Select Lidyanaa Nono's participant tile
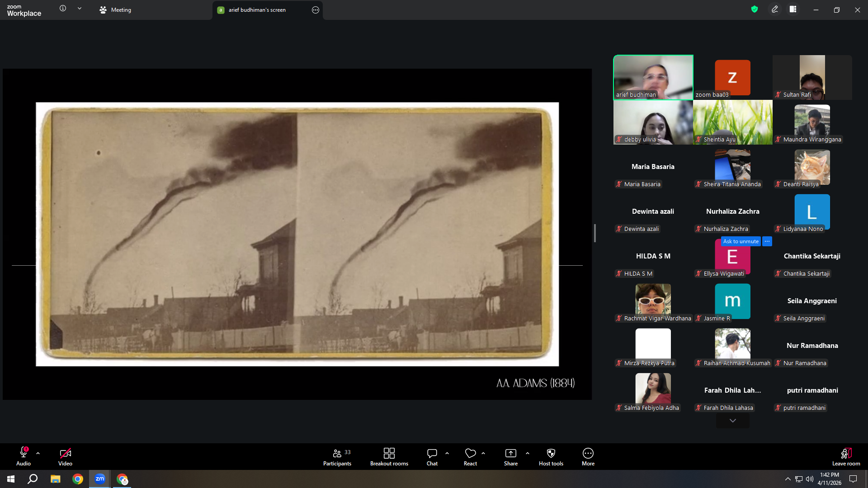 coord(812,211)
